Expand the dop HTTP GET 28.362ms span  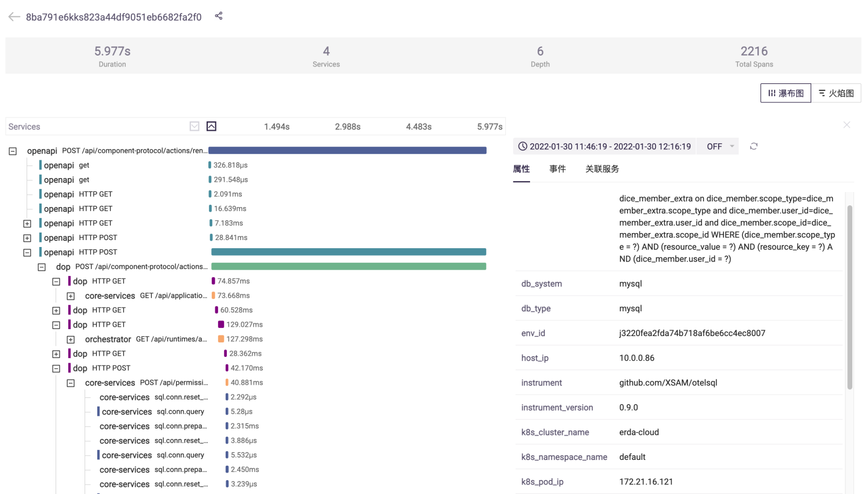coord(56,353)
